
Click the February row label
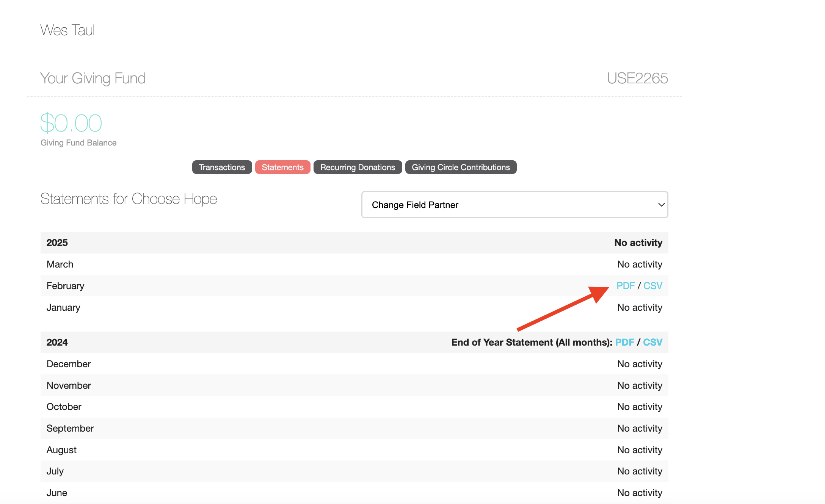tap(65, 286)
